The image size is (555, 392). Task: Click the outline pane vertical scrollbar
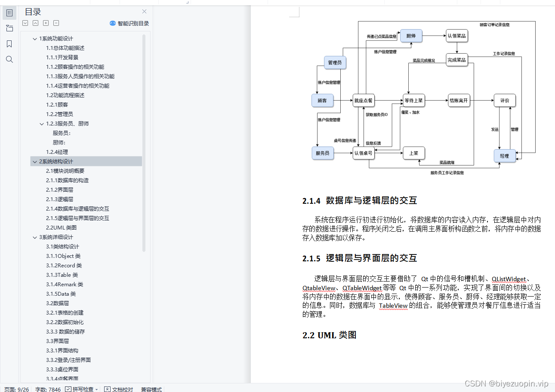point(144,143)
